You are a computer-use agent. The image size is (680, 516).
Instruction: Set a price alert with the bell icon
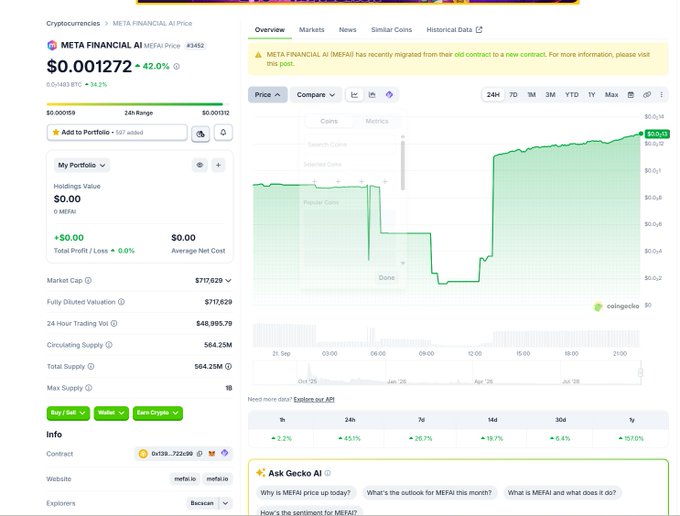coord(223,132)
